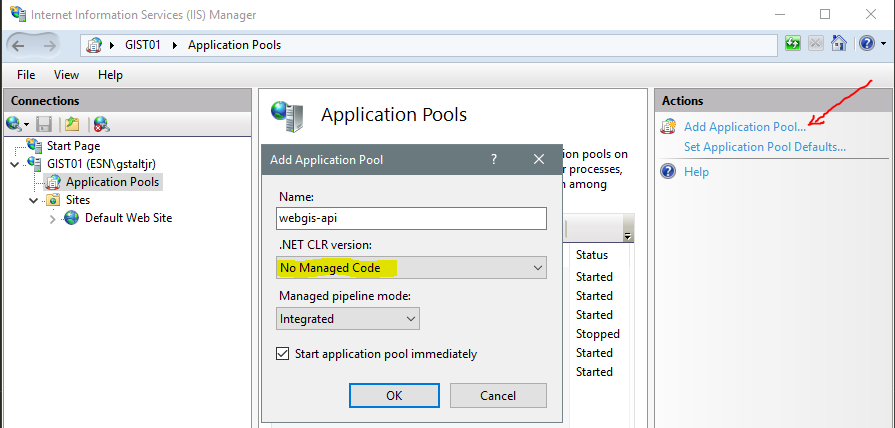Screen dimensions: 895x428
Task: Click the Forward navigation arrow
Action: pos(50,45)
